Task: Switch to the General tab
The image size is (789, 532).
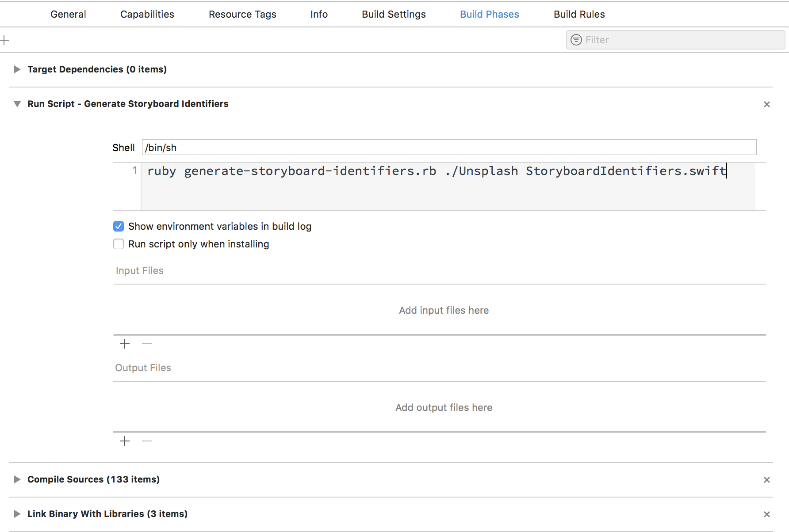Action: [x=68, y=14]
